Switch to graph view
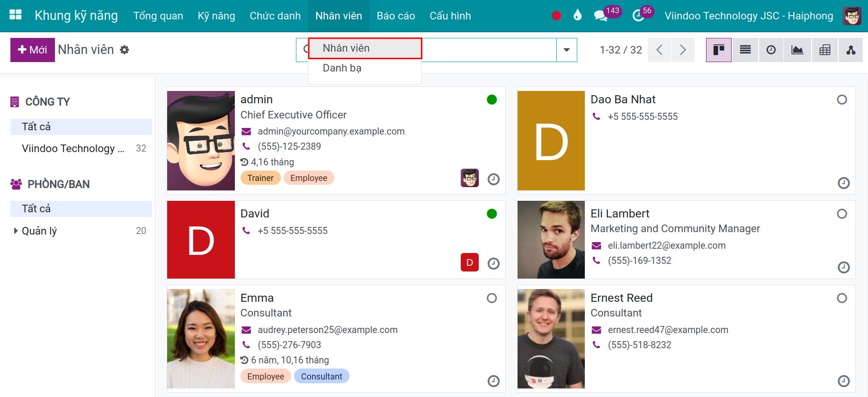Screen dimensions: 868x397 click(x=797, y=50)
